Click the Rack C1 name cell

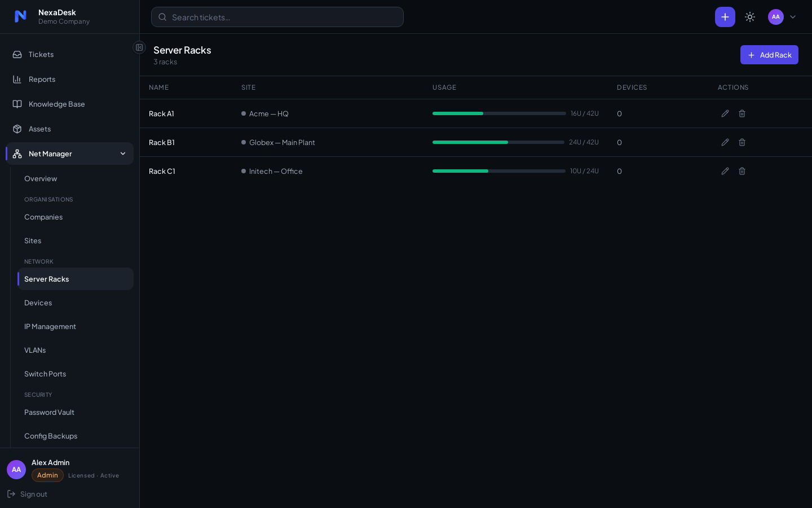click(162, 172)
